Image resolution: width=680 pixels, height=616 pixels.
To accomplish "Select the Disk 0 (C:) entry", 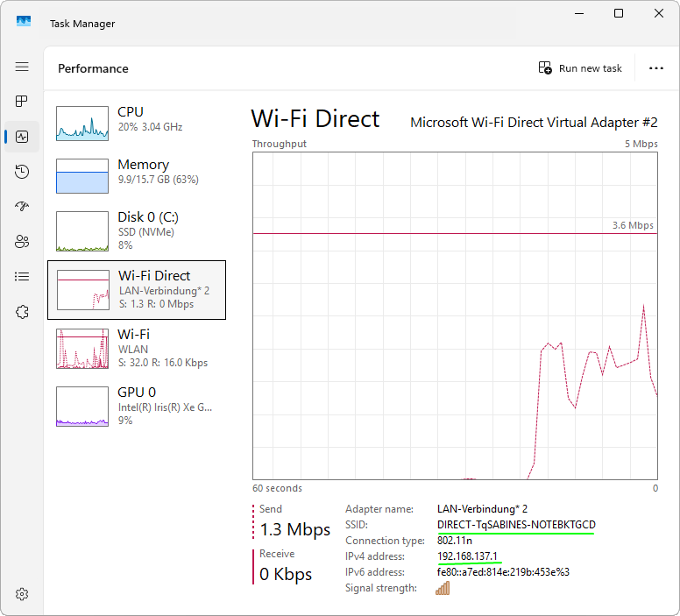I will pos(137,230).
